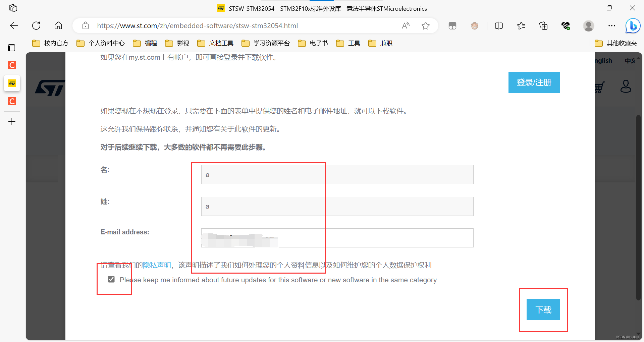The width and height of the screenshot is (644, 342).
Task: Open the 影视 bookmarks folder
Action: 177,43
